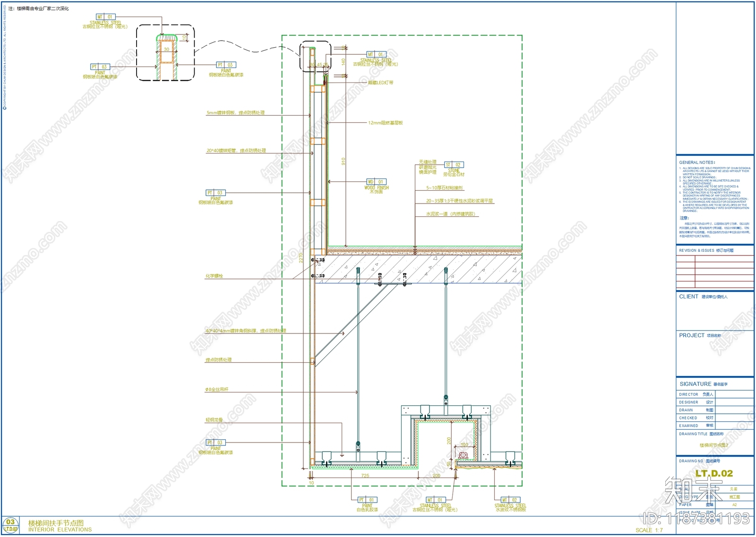
Task: Select the '化学螺栓' label
Action: coord(214,276)
